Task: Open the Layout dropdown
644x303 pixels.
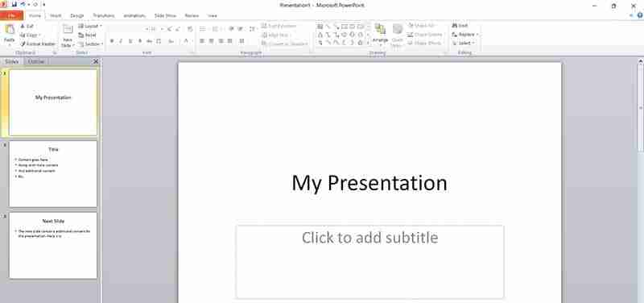Action: coord(90,26)
